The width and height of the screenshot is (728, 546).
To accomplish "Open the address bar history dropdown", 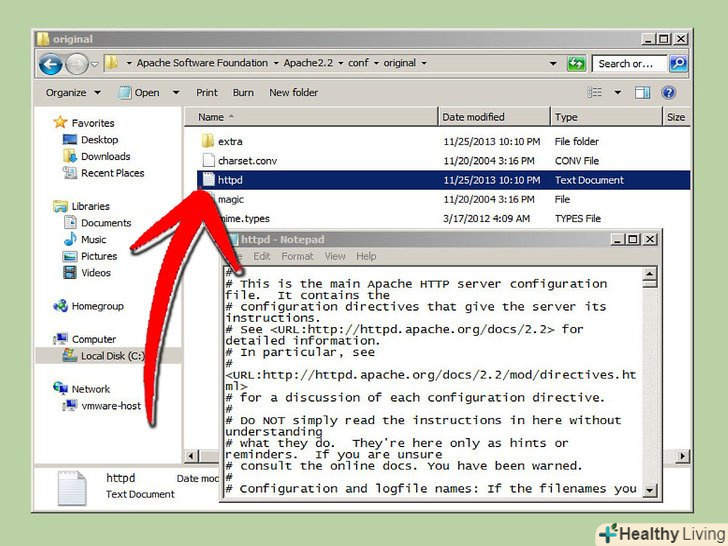I will click(x=552, y=63).
